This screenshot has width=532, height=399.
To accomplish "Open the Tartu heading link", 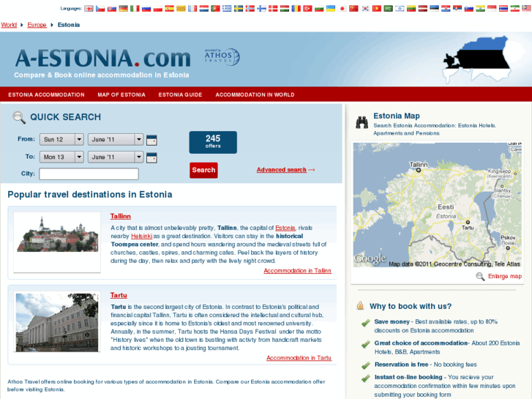I will point(119,295).
